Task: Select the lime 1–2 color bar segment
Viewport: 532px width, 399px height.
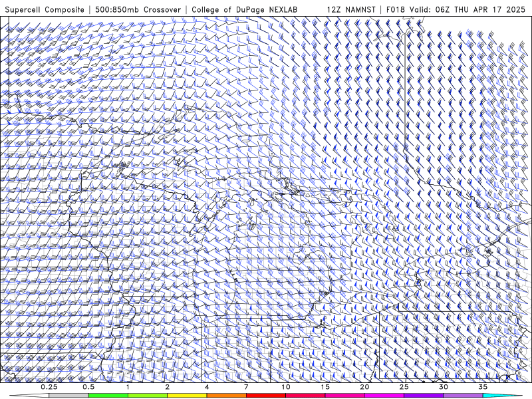Action: coord(148,396)
